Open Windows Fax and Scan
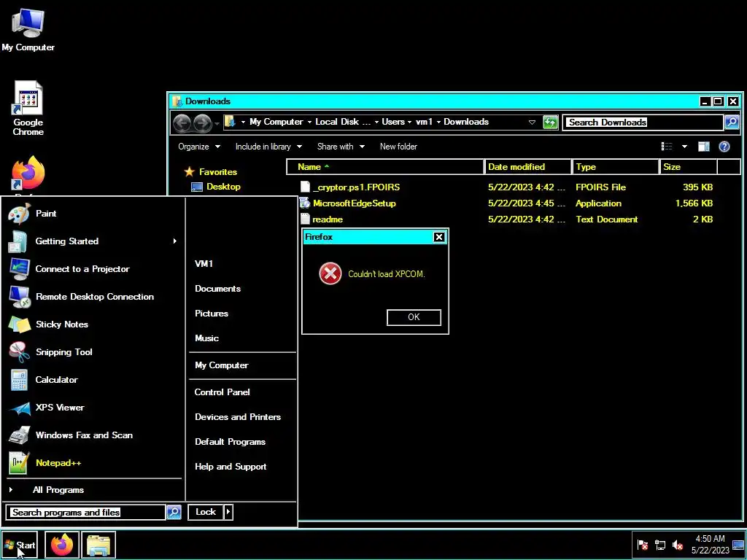This screenshot has height=560, width=747. click(94, 435)
